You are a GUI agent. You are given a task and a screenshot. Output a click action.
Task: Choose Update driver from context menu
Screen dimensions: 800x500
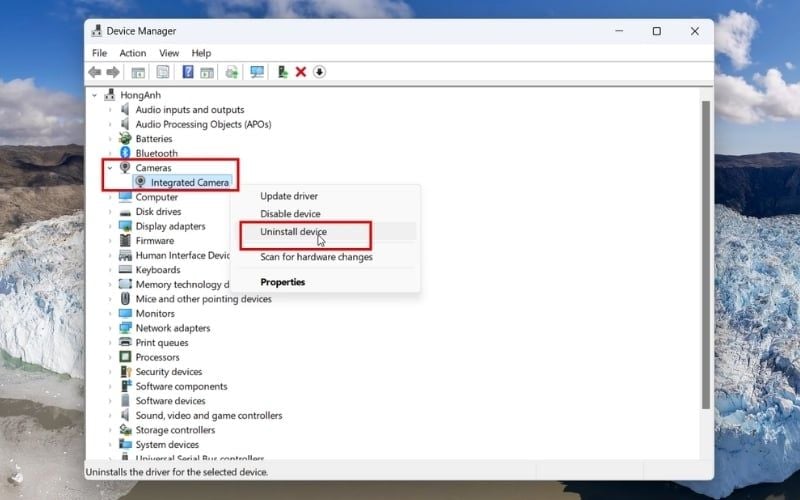pyautogui.click(x=325, y=196)
